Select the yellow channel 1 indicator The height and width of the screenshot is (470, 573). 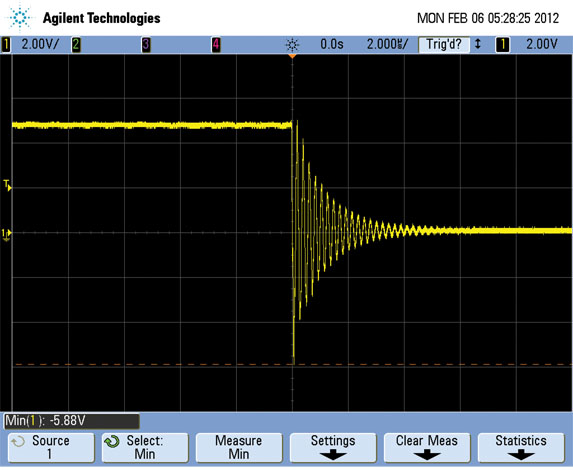5,45
